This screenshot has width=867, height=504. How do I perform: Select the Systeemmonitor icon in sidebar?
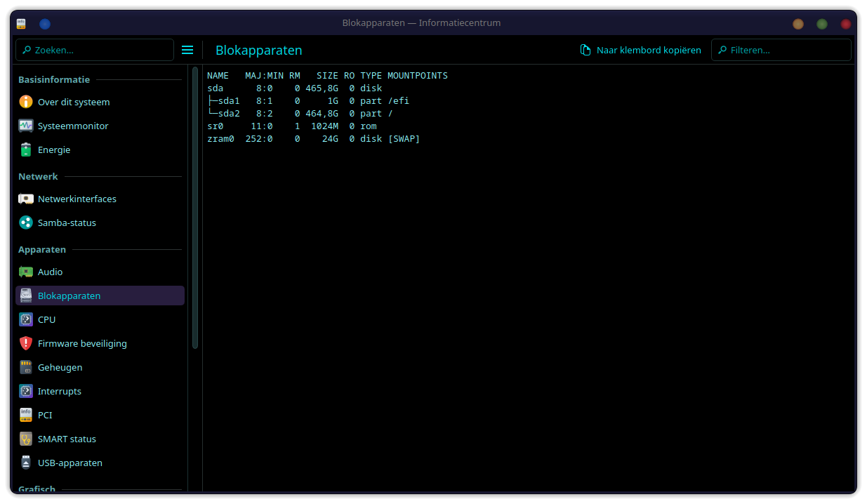coord(26,126)
